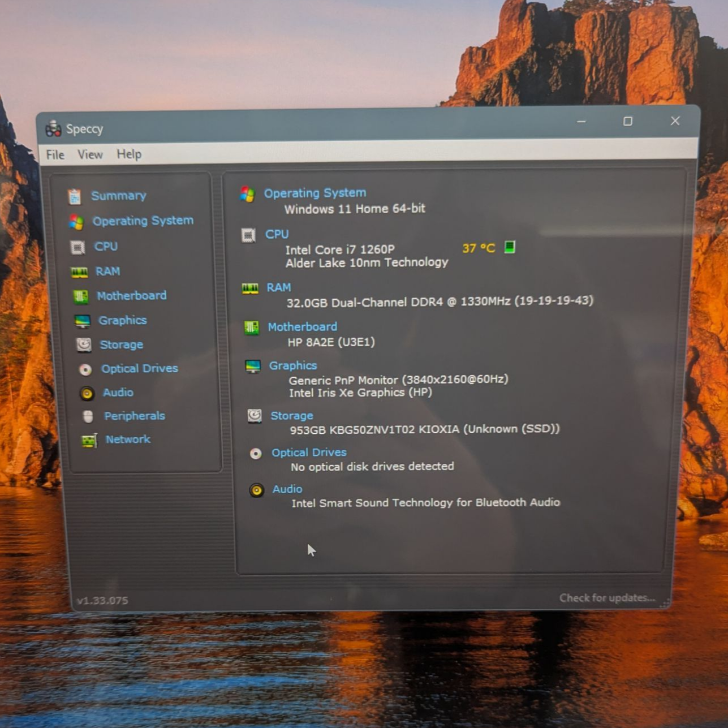View Optical Drives section from sidebar
Viewport: 728px width, 728px height.
tap(140, 368)
